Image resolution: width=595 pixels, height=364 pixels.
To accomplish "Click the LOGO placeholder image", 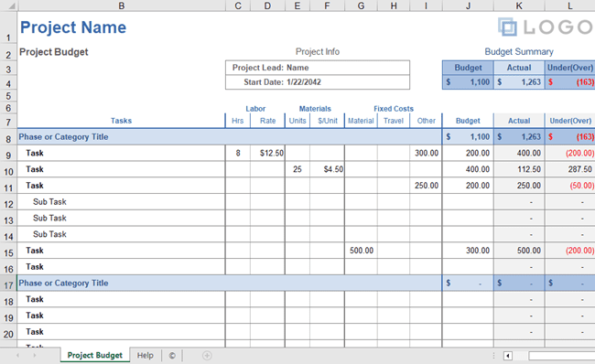I will (x=546, y=27).
